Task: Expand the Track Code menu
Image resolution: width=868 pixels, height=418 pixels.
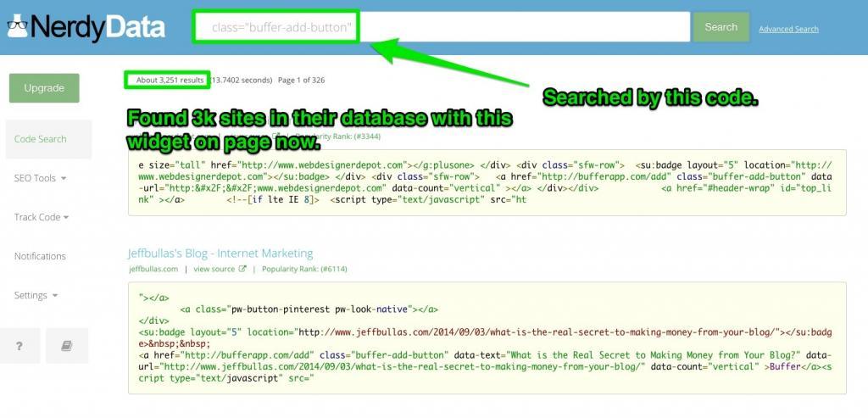Action: [x=42, y=217]
